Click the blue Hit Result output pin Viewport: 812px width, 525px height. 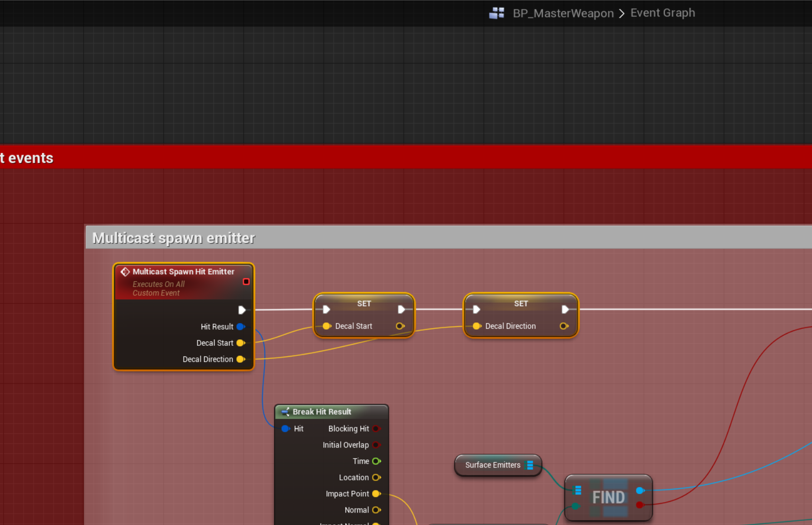click(x=241, y=327)
